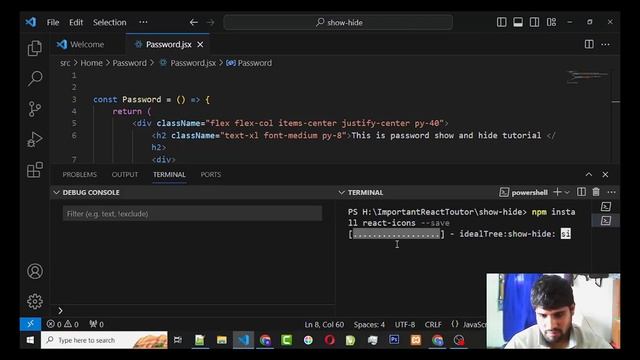Go forward with the navigation arrow
The image size is (640, 360).
click(211, 22)
